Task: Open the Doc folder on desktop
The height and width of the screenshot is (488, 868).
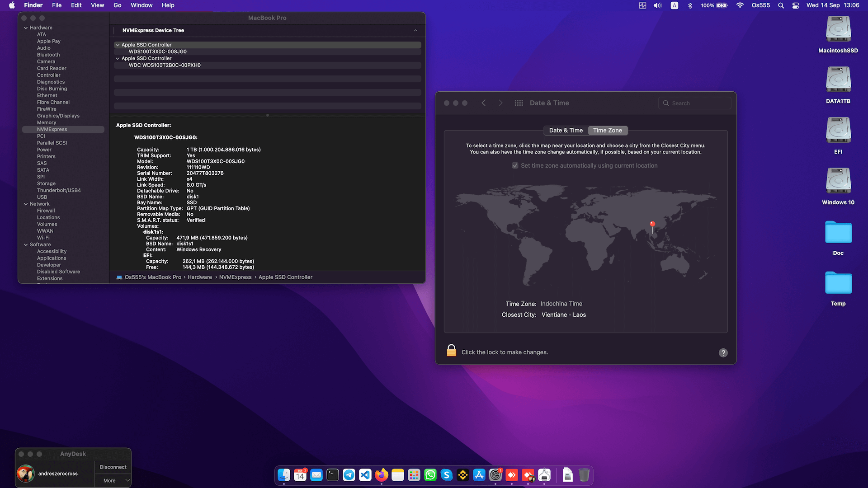Action: click(x=838, y=232)
